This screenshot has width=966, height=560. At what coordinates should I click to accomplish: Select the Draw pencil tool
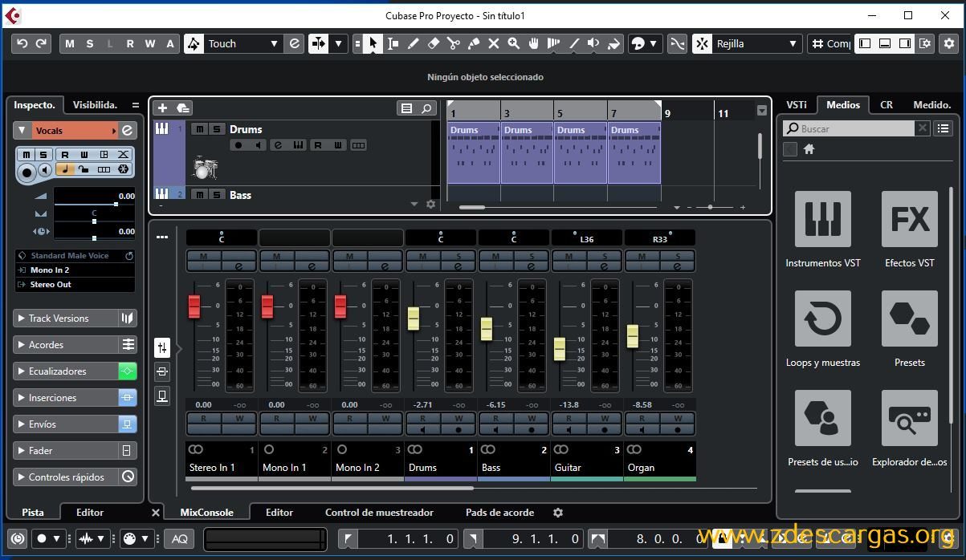414,43
